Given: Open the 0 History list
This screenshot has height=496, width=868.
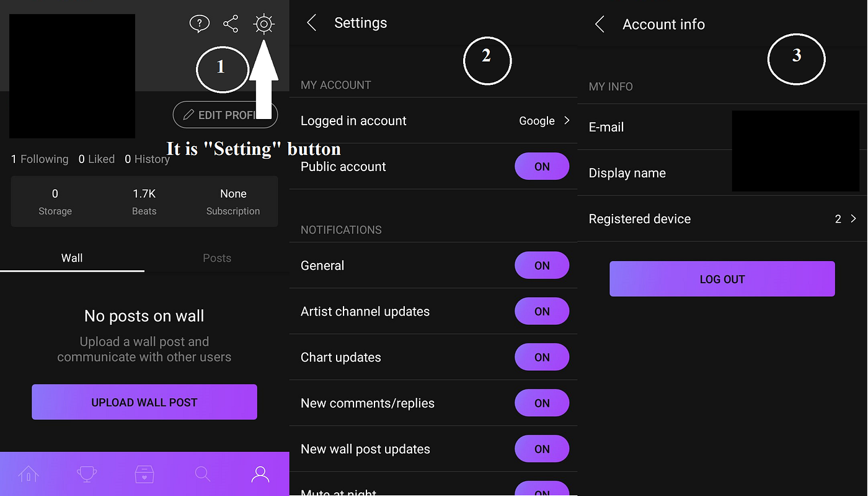Looking at the screenshot, I should point(147,159).
